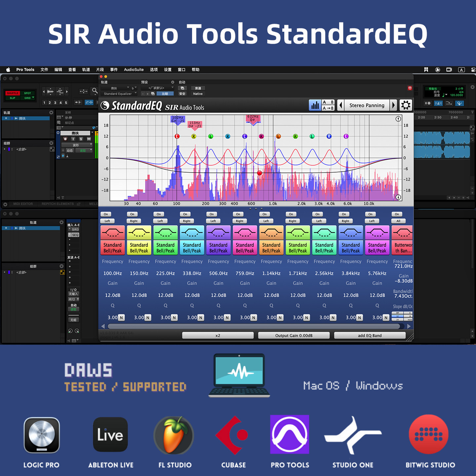Open the 窗口 menu
This screenshot has height=476, width=476.
181,70
